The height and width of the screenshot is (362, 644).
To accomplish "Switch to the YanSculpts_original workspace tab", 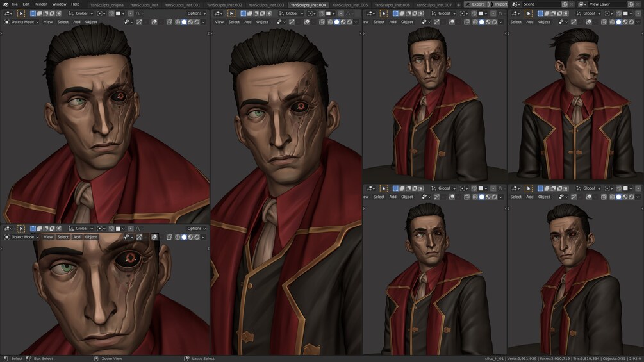I will tap(107, 5).
